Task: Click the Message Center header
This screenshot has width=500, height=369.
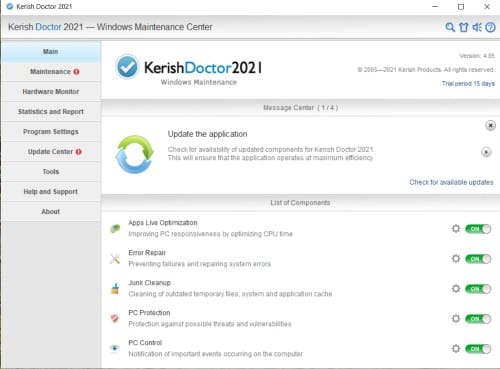Action: (301, 108)
